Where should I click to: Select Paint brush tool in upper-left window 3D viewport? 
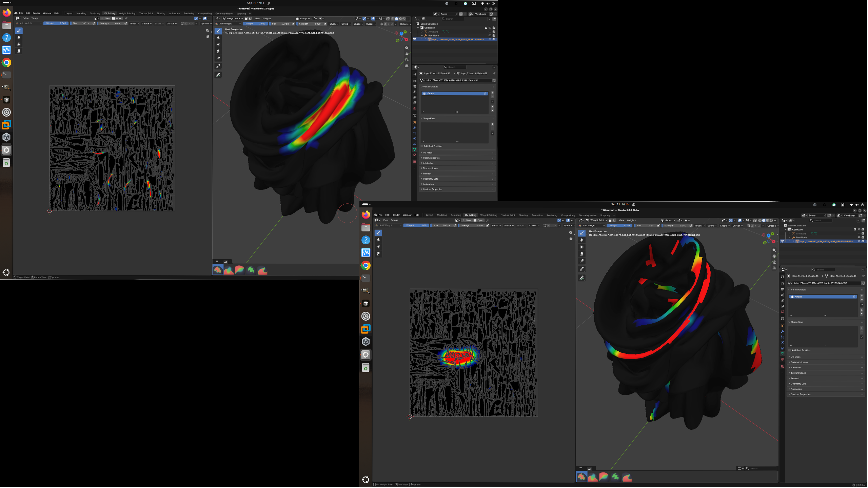218,31
